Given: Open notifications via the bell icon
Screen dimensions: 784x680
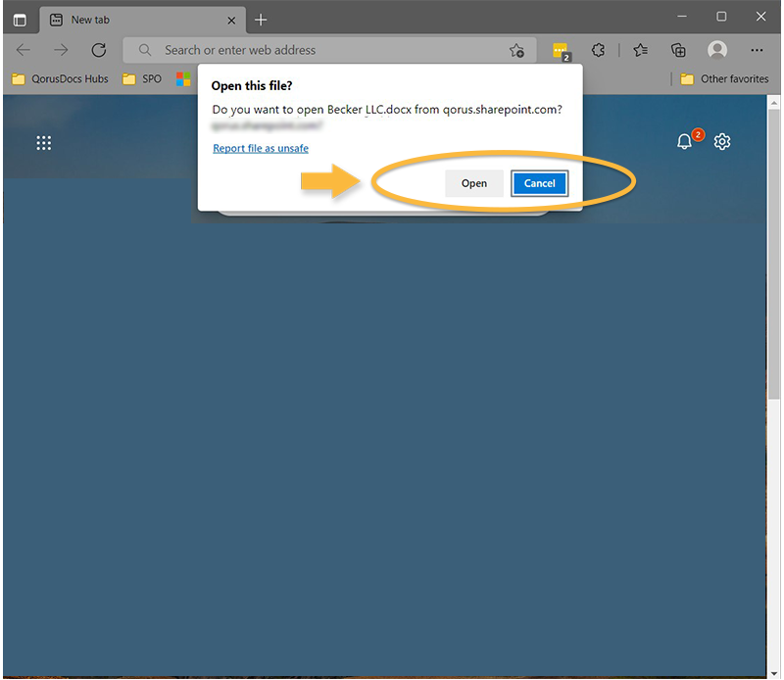Looking at the screenshot, I should [684, 141].
